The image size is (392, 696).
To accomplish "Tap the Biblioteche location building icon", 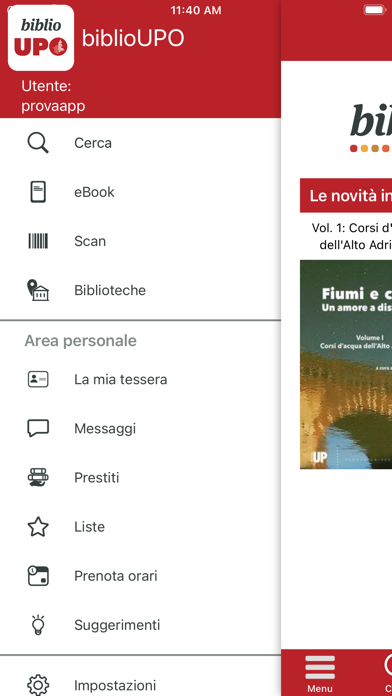I will (x=38, y=290).
